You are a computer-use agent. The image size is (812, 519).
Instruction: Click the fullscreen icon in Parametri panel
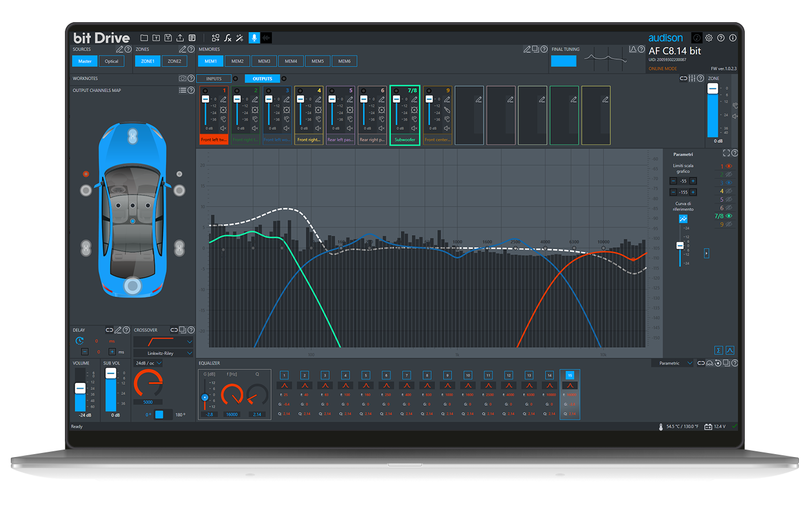pyautogui.click(x=726, y=153)
